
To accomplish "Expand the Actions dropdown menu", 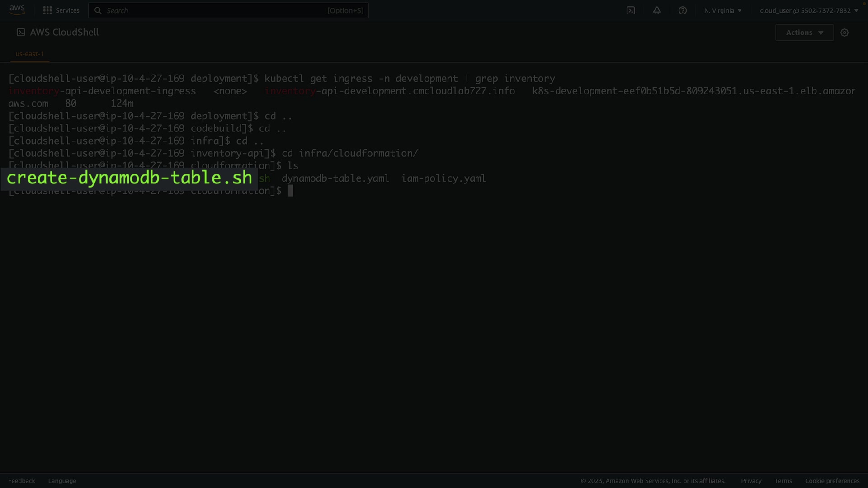I will point(804,33).
